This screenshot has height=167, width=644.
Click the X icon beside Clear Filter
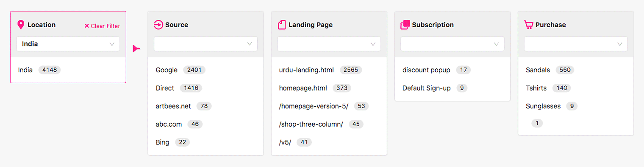click(87, 26)
